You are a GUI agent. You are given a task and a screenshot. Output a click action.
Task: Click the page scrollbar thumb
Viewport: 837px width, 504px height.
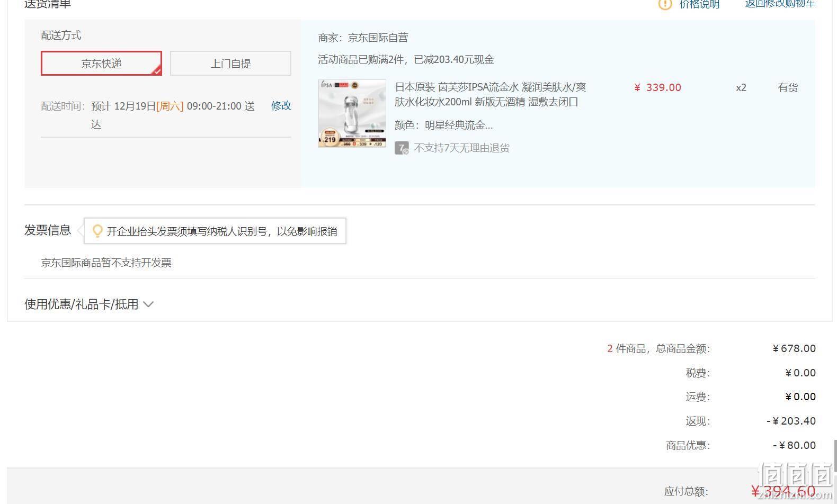tap(835, 455)
